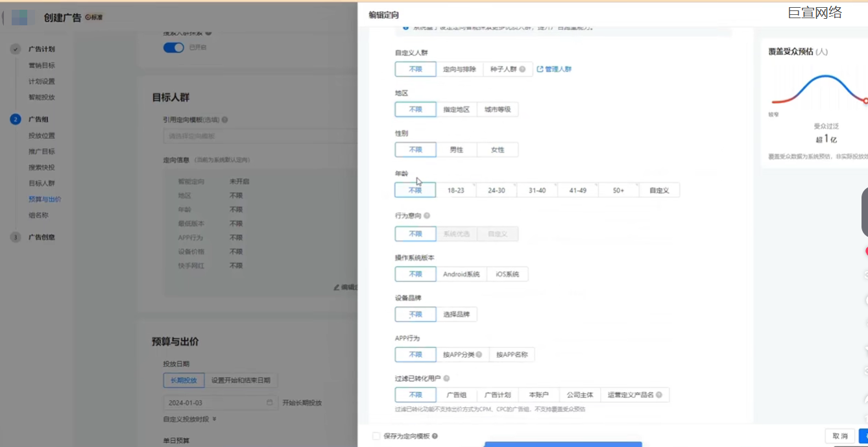
Task: Pick age range 24-30
Action: pos(497,191)
